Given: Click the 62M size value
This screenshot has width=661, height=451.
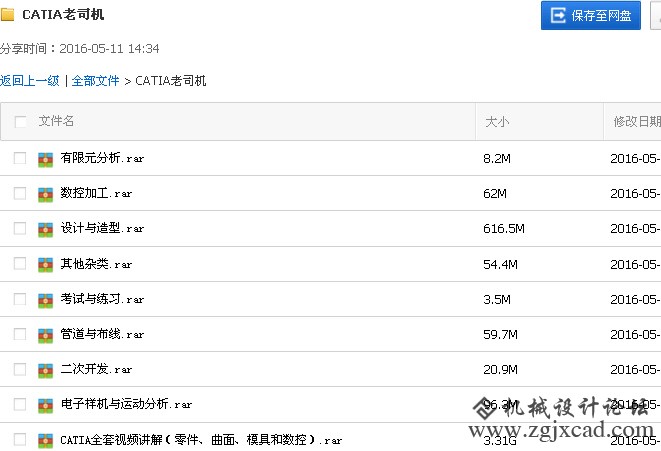Looking at the screenshot, I should tap(495, 193).
